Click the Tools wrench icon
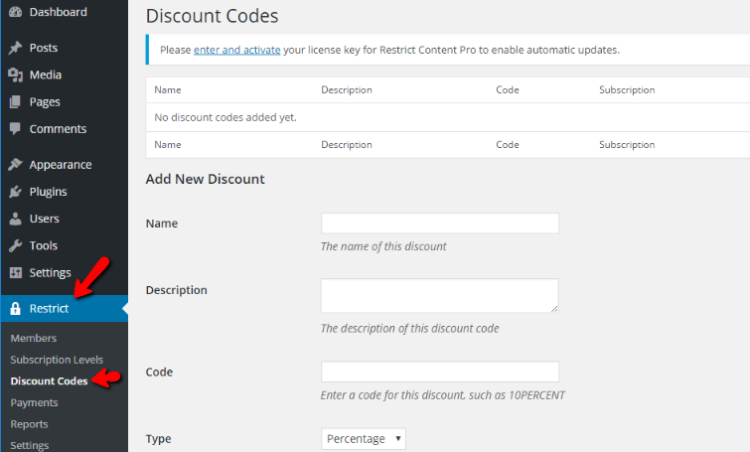This screenshot has width=750, height=452. [15, 245]
